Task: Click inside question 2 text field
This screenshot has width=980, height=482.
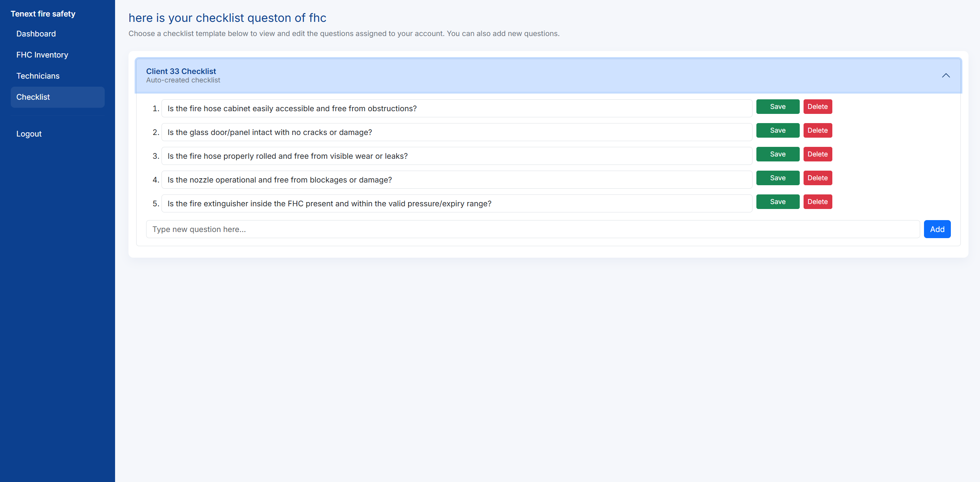Action: [456, 132]
